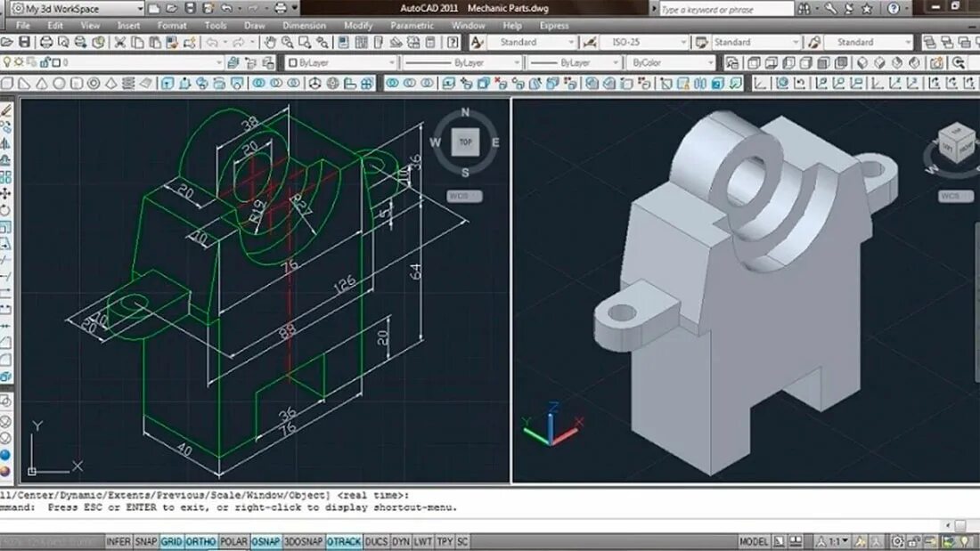980x551 pixels.
Task: Open the table style Standard dropdown
Action: pos(755,43)
